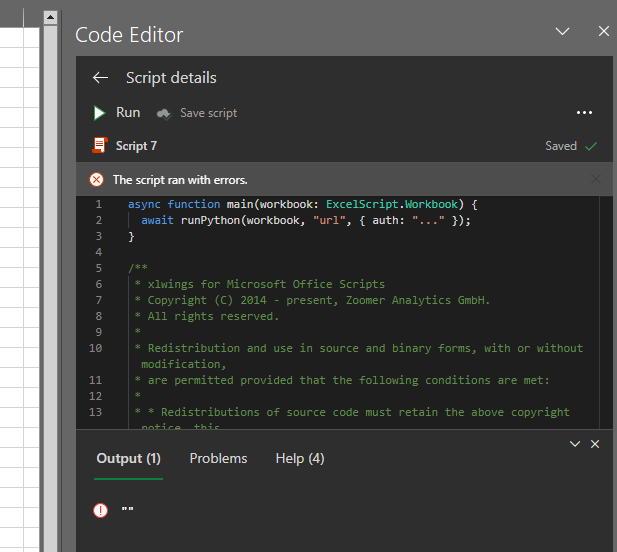Click the empty quotes output message
The width and height of the screenshot is (617, 552).
[x=127, y=509]
